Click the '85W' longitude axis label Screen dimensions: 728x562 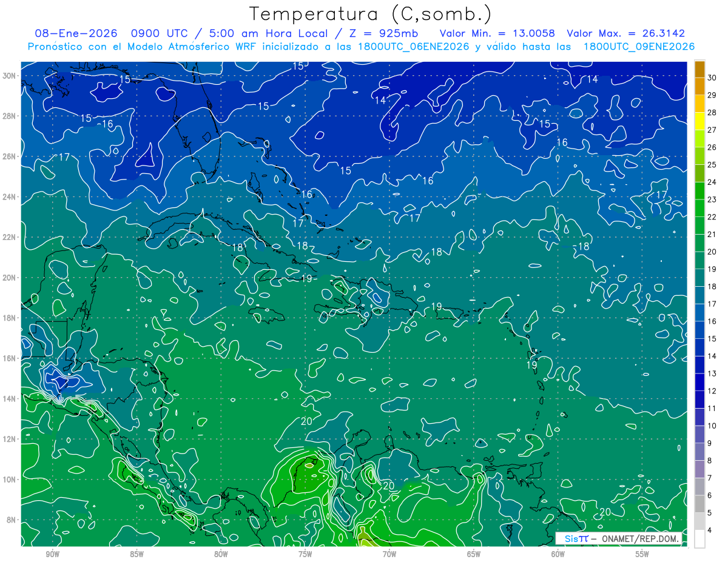[136, 554]
